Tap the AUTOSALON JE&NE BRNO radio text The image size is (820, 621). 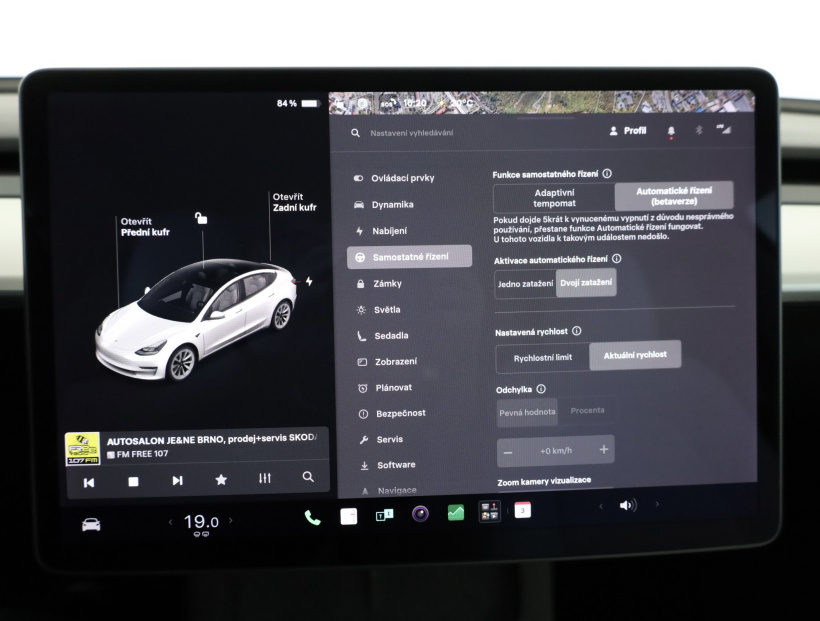(x=211, y=439)
